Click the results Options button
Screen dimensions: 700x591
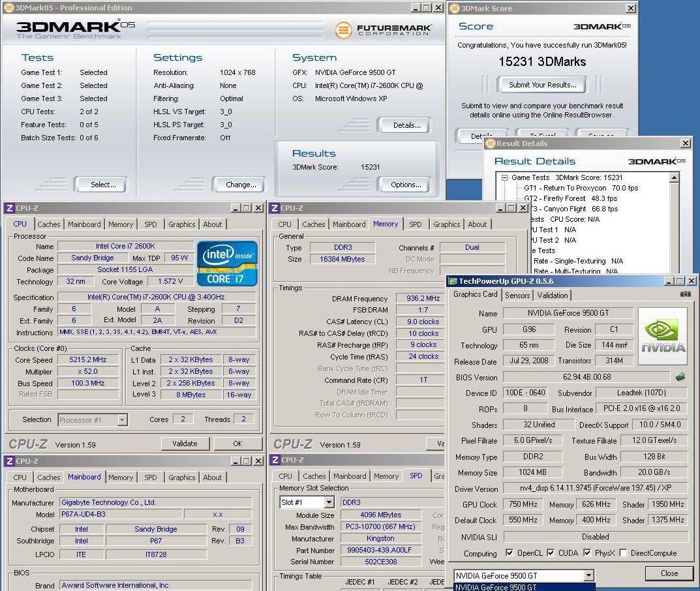(x=405, y=185)
